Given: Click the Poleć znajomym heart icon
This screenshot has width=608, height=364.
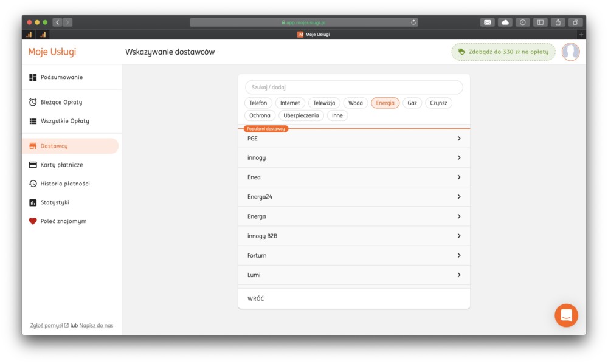Looking at the screenshot, I should click(33, 221).
